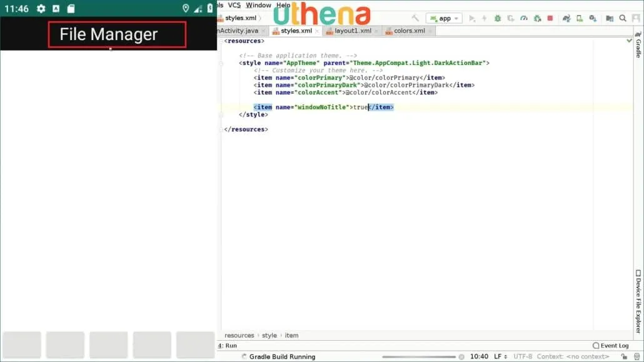Open Project Structure icon
Viewport: 644px width, 362px height.
coord(610,19)
